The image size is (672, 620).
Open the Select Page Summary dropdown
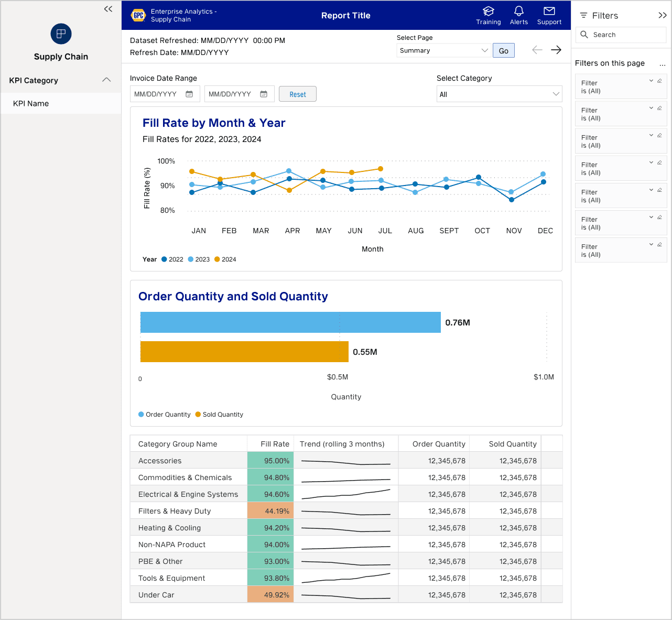[x=443, y=51]
